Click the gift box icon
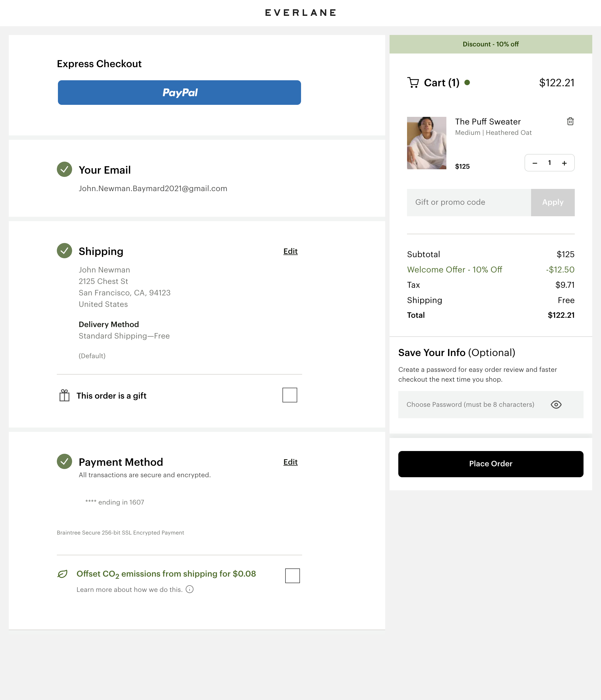 pos(64,395)
